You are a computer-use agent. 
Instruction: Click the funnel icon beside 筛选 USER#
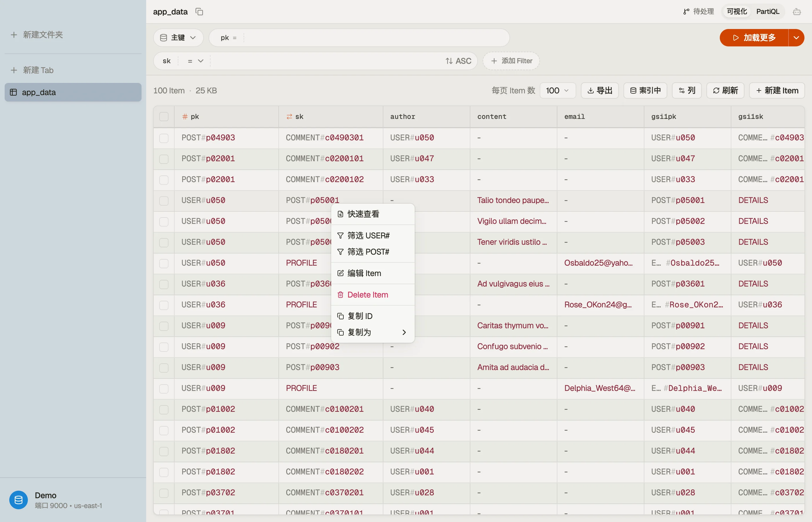(x=340, y=235)
